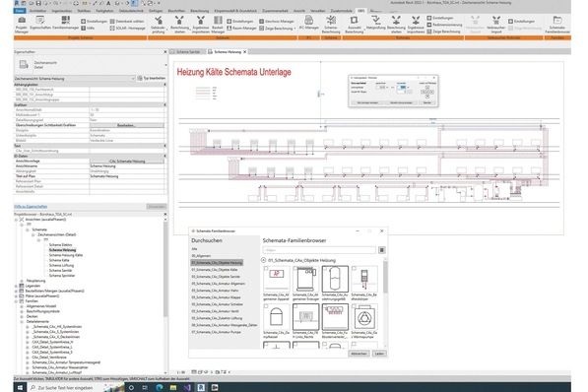
Task: Click the Verbraucher Import tool
Action: click(x=495, y=25)
